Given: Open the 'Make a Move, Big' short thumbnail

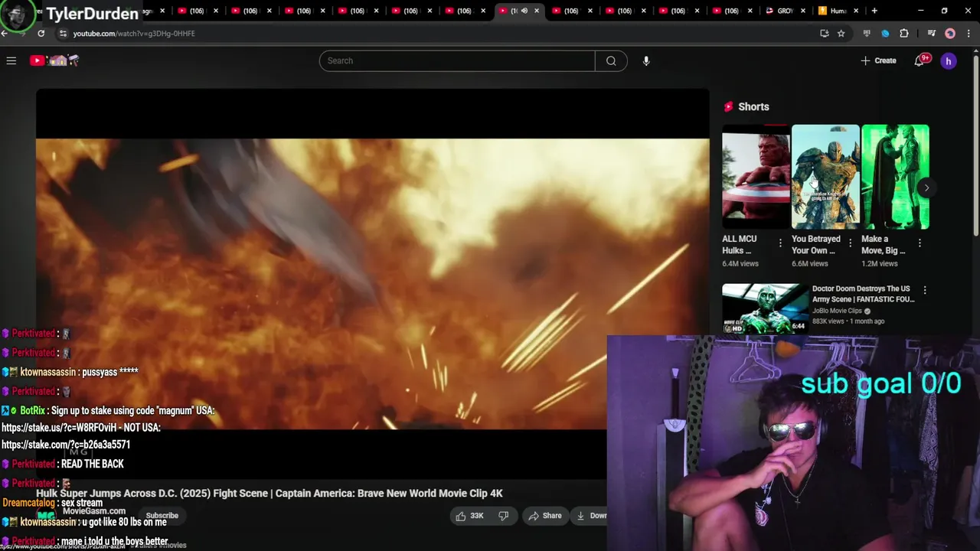Looking at the screenshot, I should pyautogui.click(x=895, y=177).
